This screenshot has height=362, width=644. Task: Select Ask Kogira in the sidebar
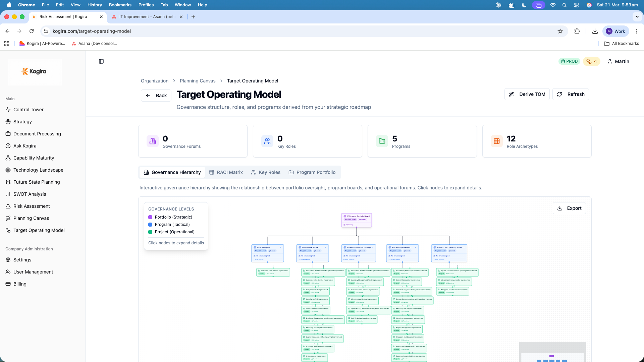tap(25, 146)
